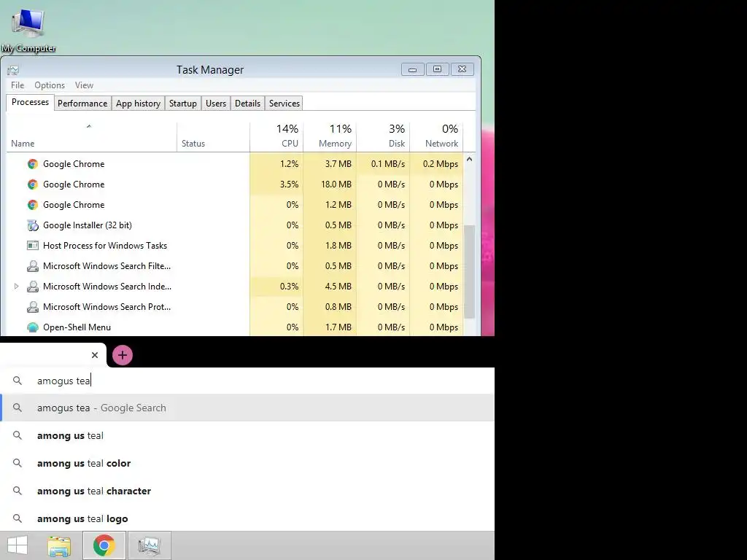
Task: Click 4.5 MB memory cell
Action: click(330, 287)
